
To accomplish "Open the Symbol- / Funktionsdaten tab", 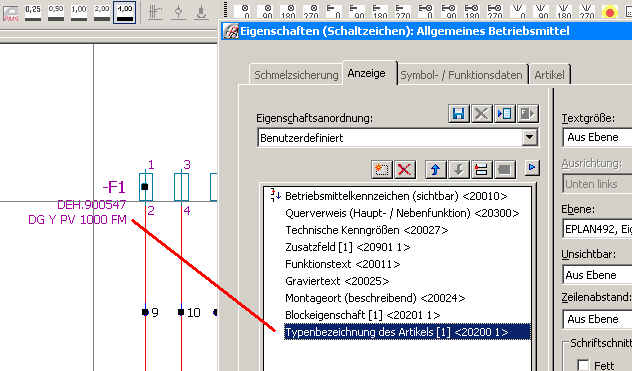I will tap(461, 75).
